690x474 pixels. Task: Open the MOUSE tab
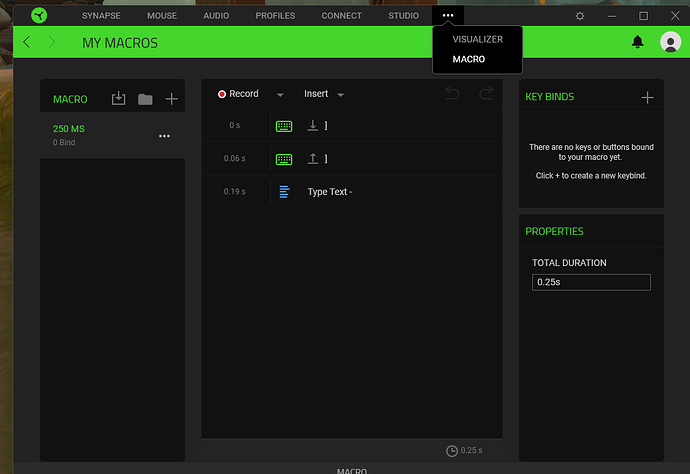coord(162,16)
